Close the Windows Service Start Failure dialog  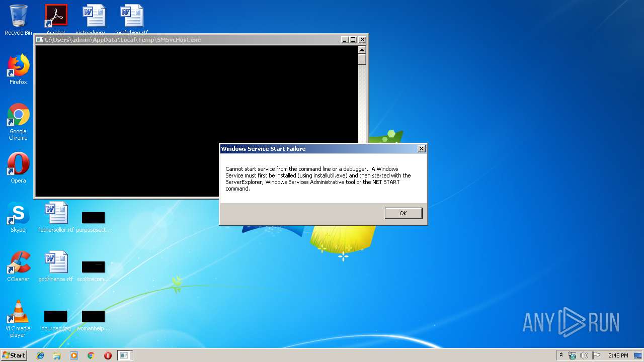422,148
